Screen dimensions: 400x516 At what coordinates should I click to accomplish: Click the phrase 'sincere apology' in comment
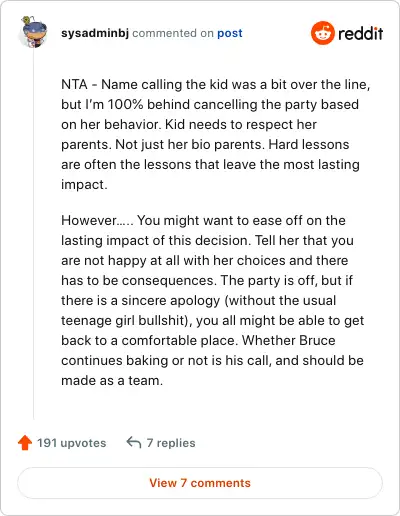tap(171, 301)
